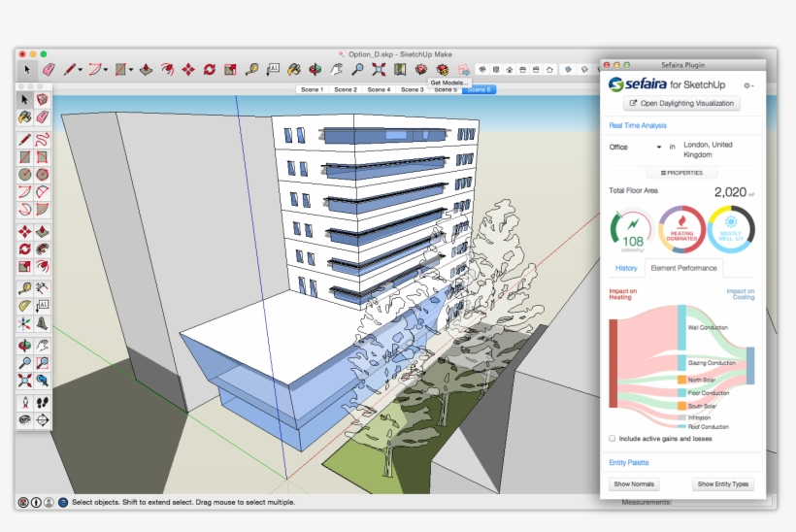796x532 pixels.
Task: Activate the Orbit tool in top toolbar
Action: click(315, 70)
